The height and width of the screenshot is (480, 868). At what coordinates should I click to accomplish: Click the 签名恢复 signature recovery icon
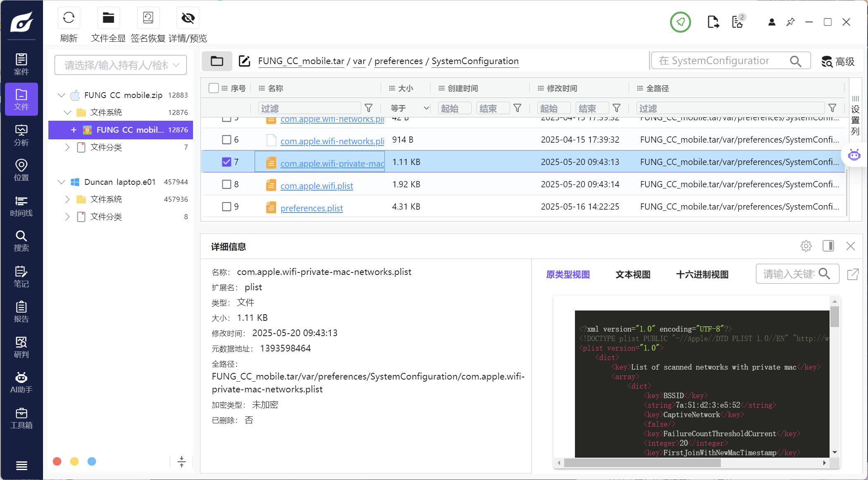pyautogui.click(x=148, y=18)
